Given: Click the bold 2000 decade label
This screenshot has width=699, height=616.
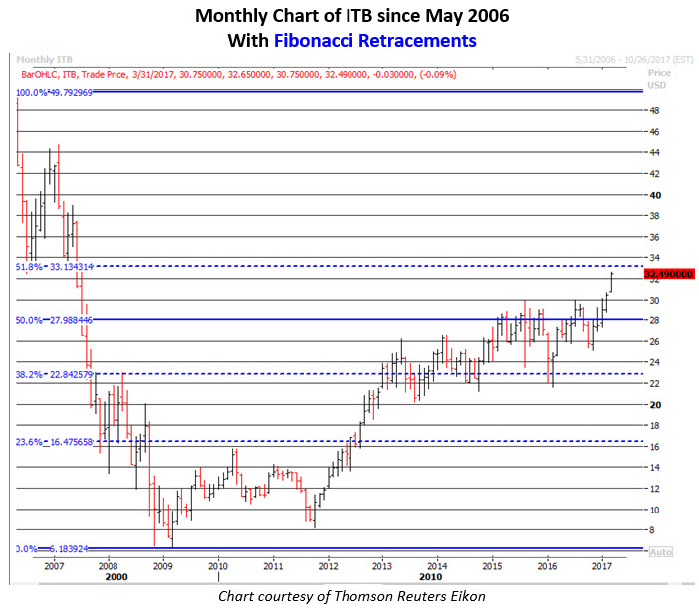Looking at the screenshot, I should [116, 577].
